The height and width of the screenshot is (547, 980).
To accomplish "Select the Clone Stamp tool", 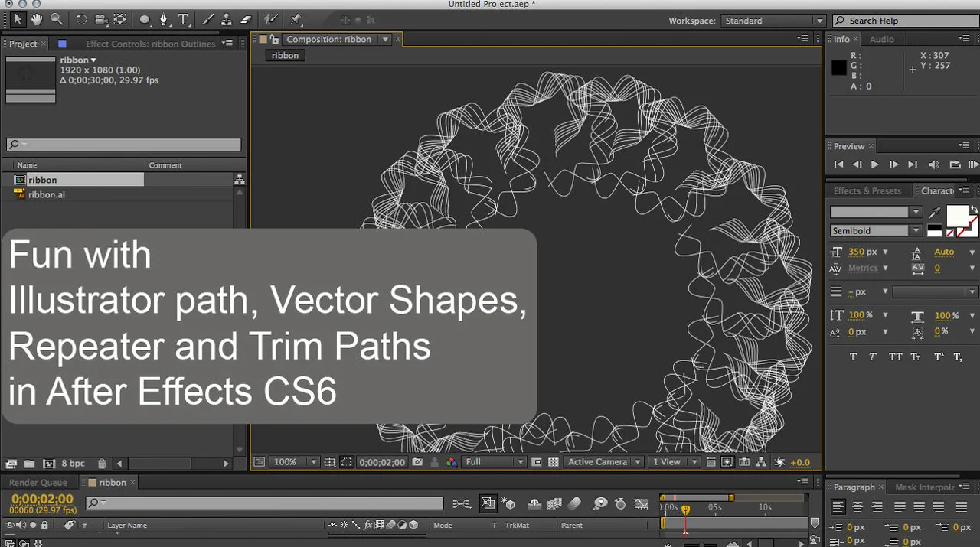I will click(x=227, y=20).
